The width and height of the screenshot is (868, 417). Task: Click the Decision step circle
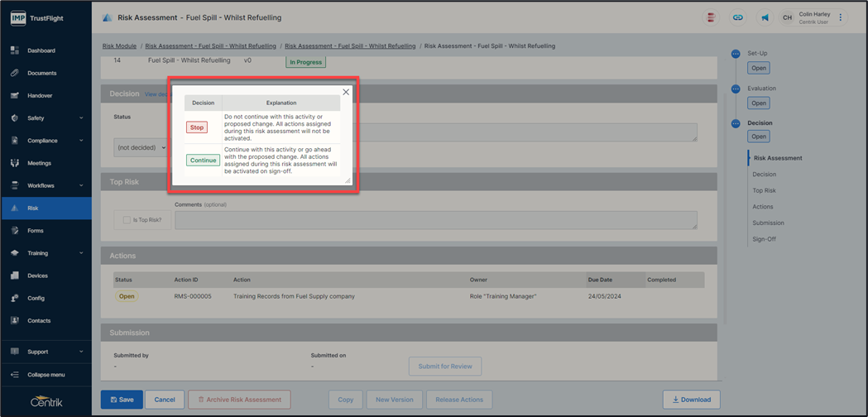click(735, 123)
